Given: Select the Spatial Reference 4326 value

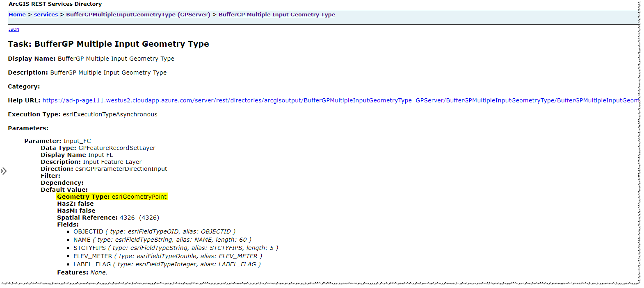Looking at the screenshot, I should (139, 218).
